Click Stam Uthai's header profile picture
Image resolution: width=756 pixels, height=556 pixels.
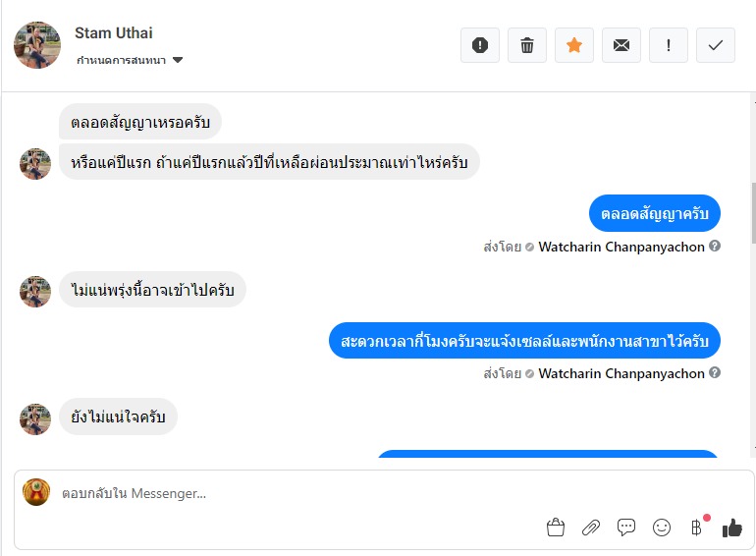pos(37,45)
